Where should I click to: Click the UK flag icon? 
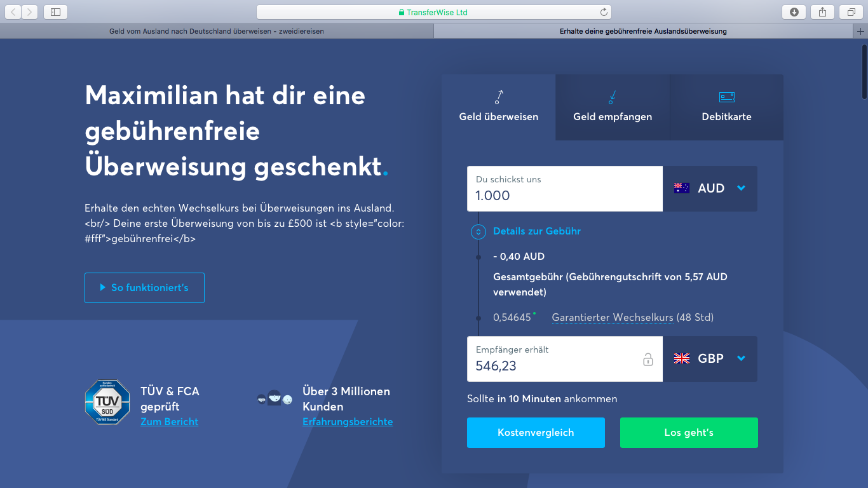pos(682,358)
